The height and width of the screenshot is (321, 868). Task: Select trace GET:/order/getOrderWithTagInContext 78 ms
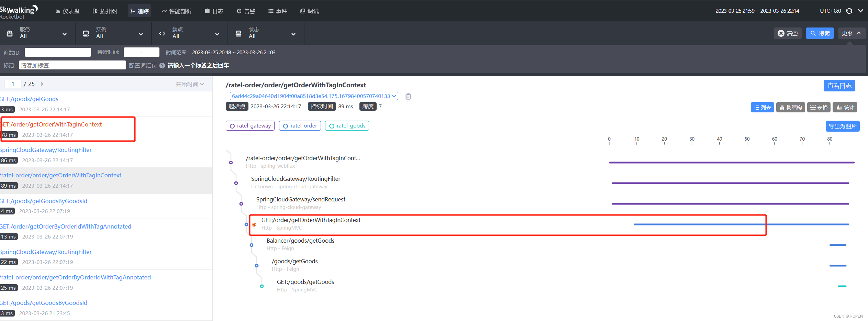coord(106,130)
